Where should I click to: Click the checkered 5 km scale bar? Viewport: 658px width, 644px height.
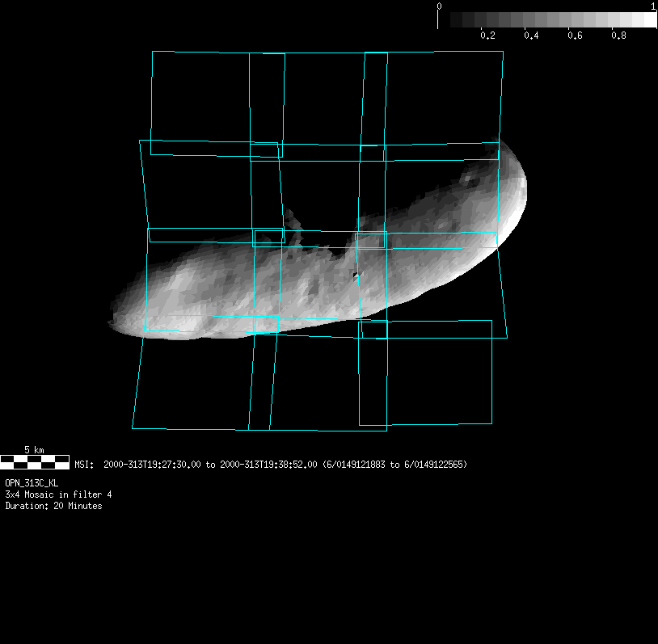tap(35, 461)
